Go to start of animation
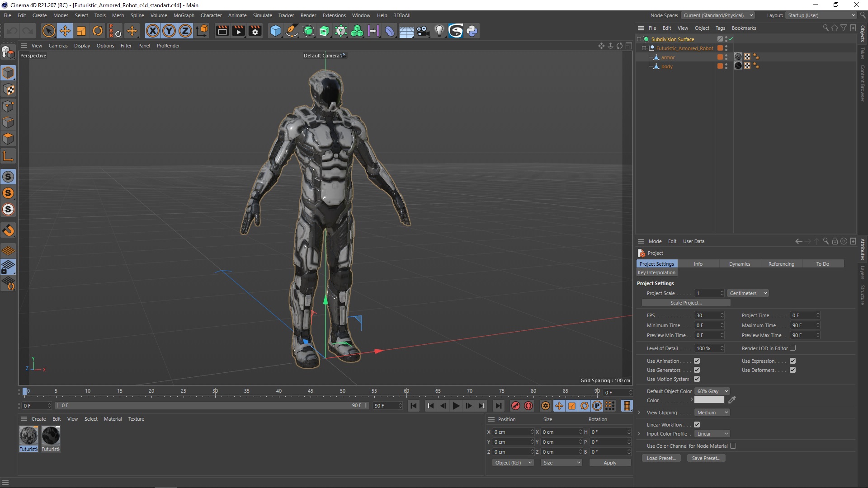 click(414, 406)
